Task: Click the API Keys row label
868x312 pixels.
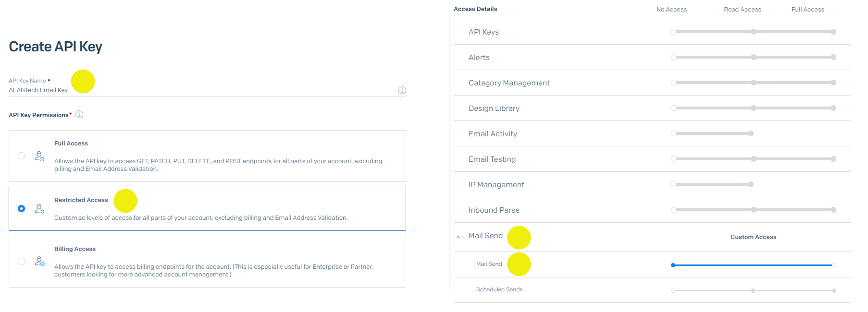Action: click(484, 32)
